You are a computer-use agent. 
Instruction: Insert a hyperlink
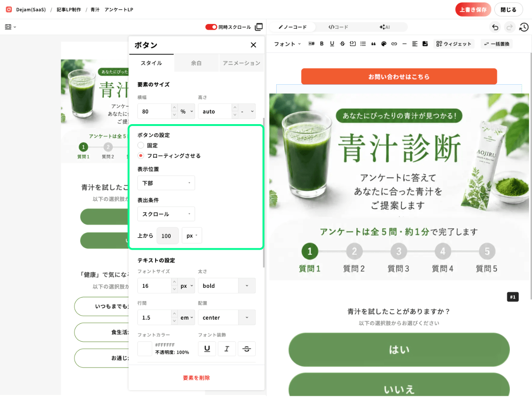394,43
